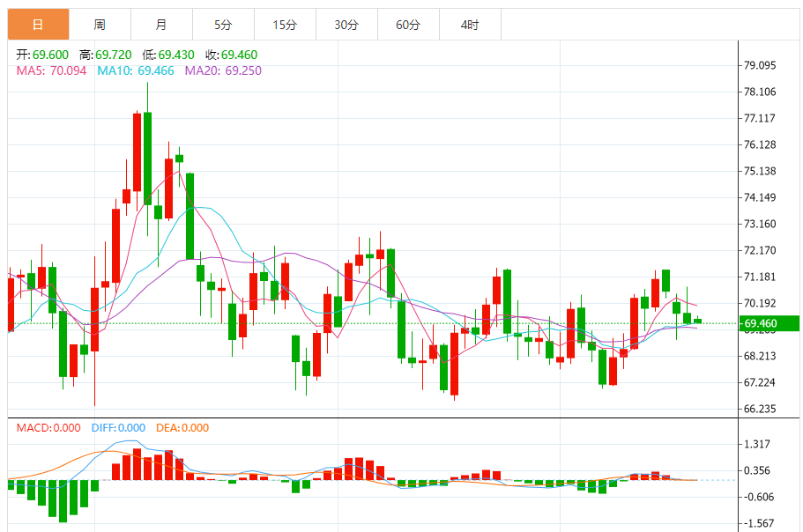Screen dimensions: 803x532
Task: Click the MACD:0.000 label
Action: 48,428
